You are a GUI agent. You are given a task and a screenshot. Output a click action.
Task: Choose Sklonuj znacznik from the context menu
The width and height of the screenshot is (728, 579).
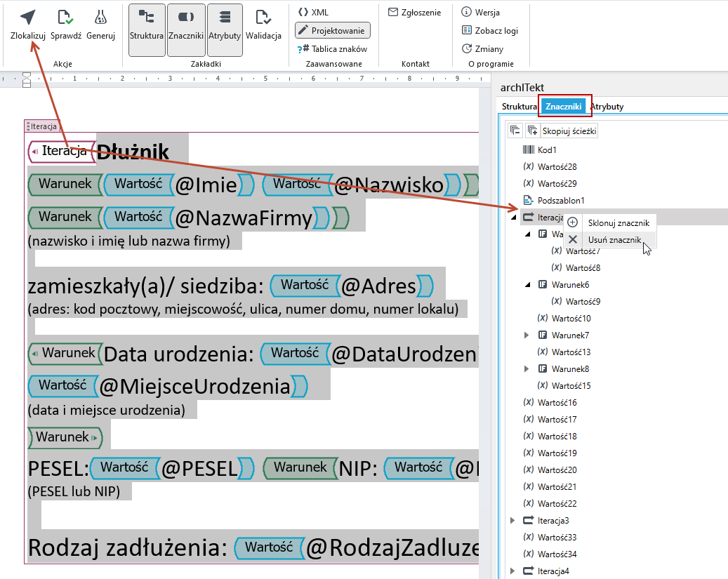coord(609,223)
